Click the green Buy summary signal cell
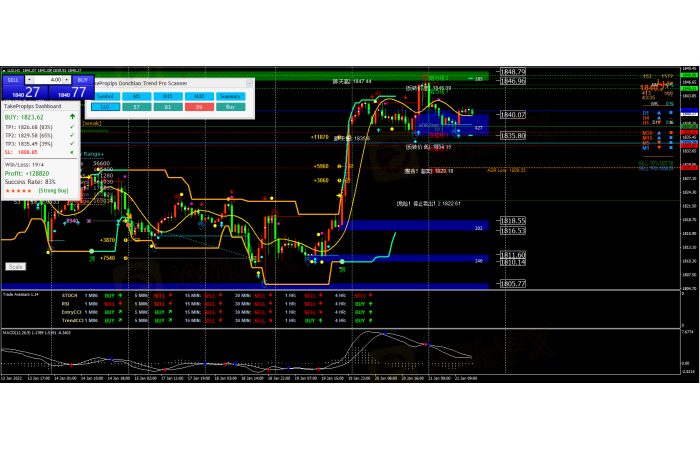Screen dimensions: 700x450 [x=230, y=105]
